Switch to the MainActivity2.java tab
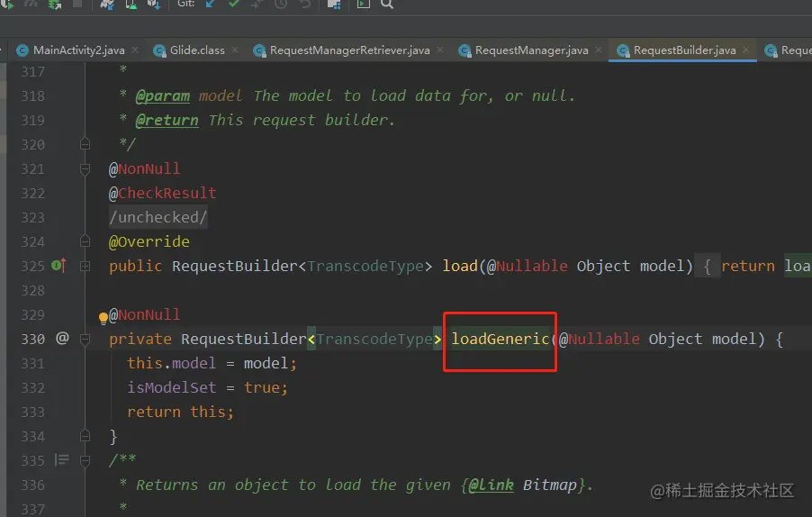 [x=78, y=50]
